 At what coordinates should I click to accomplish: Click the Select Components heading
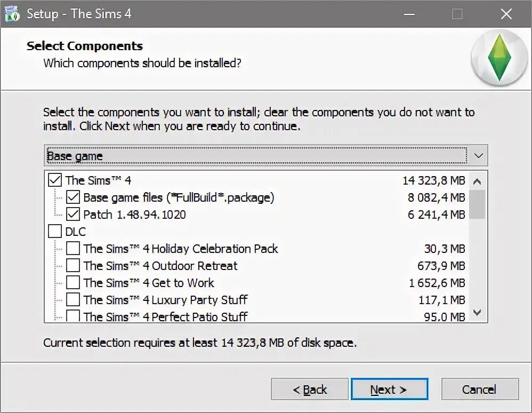[x=85, y=46]
